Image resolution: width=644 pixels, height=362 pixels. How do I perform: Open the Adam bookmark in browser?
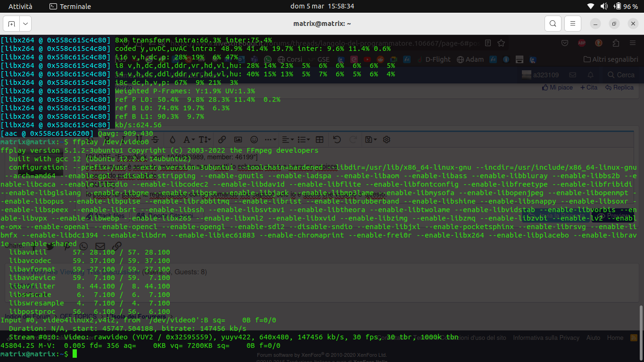click(x=470, y=59)
